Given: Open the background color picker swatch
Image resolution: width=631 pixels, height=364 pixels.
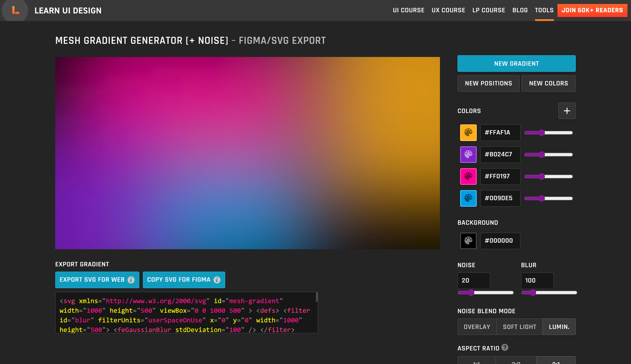Looking at the screenshot, I should 468,241.
